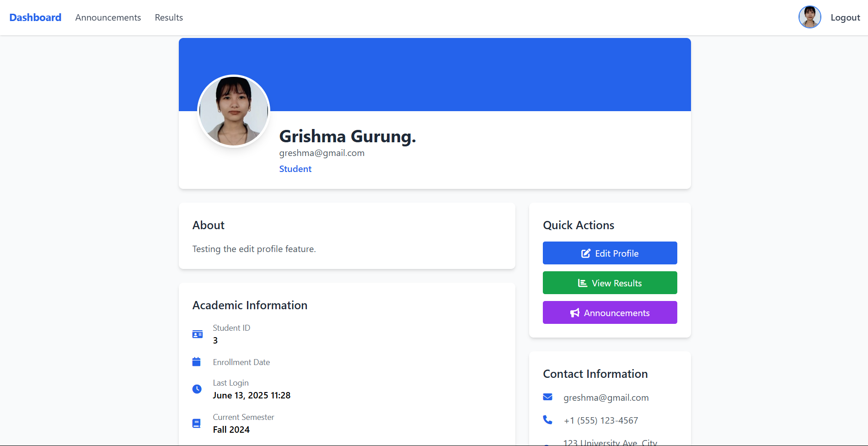
Task: Click the email envelope icon in Contact Information
Action: point(547,397)
